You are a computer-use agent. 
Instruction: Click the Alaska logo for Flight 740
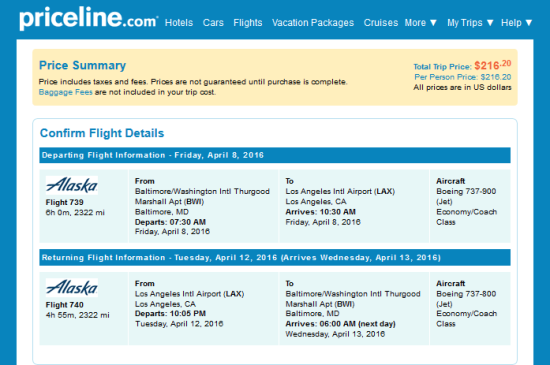point(72,288)
